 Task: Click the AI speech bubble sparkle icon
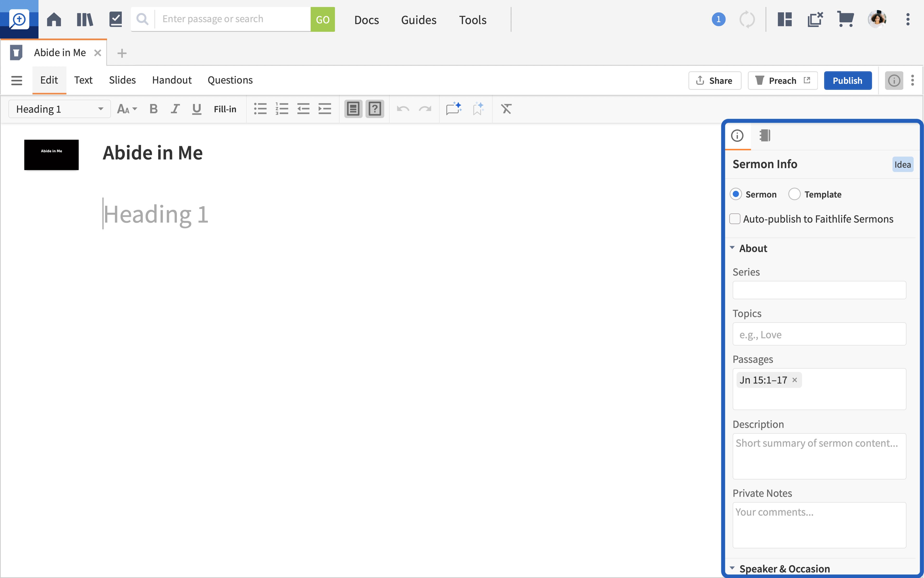click(454, 109)
